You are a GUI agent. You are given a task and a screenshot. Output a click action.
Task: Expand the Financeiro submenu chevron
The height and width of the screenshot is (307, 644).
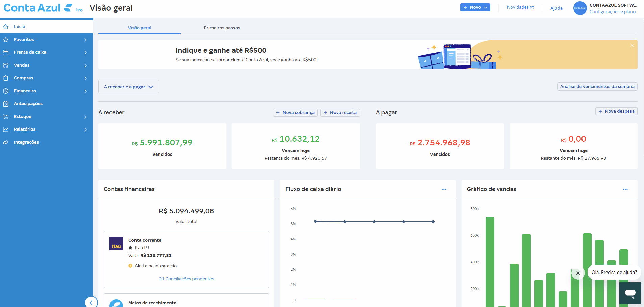[x=85, y=91]
